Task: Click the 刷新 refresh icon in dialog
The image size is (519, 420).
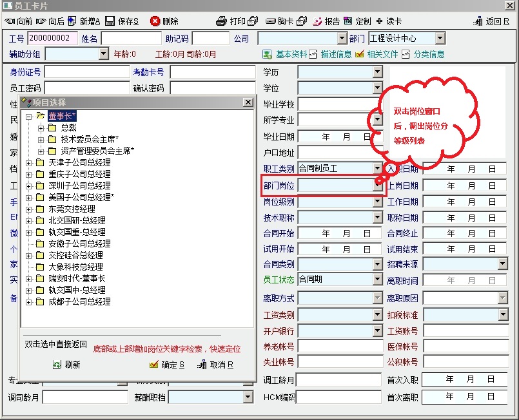Action: pyautogui.click(x=57, y=365)
